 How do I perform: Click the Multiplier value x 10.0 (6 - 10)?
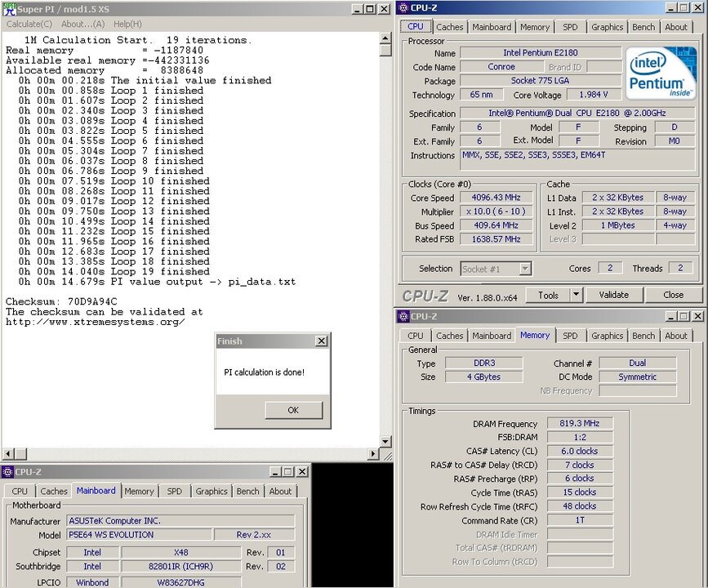pos(496,212)
